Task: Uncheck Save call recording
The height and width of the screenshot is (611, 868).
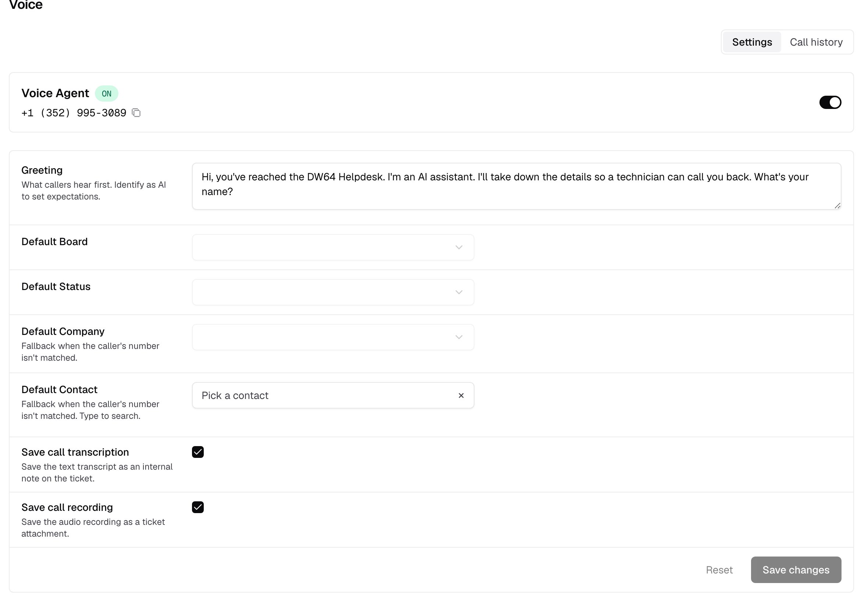Action: click(x=198, y=507)
